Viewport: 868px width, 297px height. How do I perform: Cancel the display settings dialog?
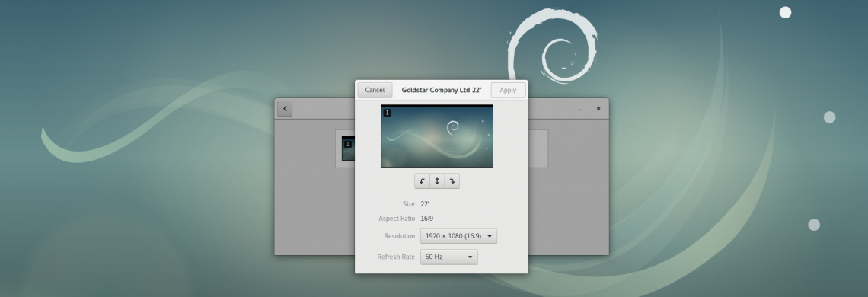pyautogui.click(x=375, y=91)
